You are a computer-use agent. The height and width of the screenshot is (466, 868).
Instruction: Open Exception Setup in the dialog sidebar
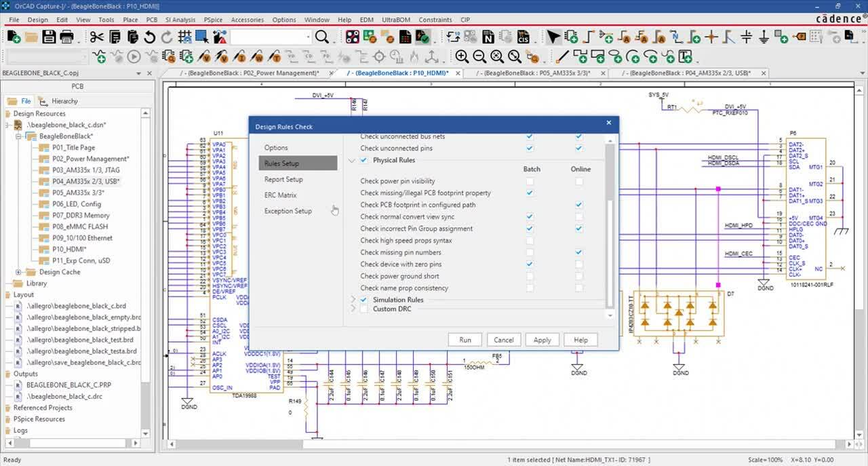tap(288, 211)
